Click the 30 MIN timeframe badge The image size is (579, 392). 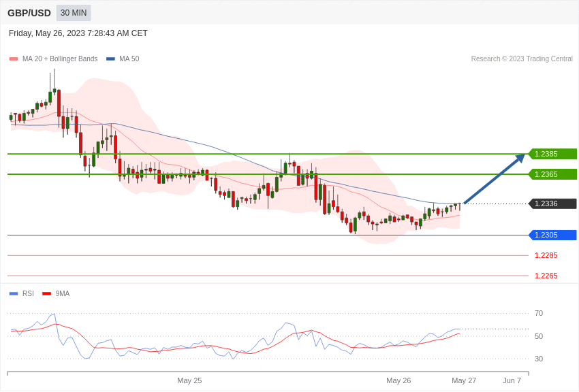74,13
